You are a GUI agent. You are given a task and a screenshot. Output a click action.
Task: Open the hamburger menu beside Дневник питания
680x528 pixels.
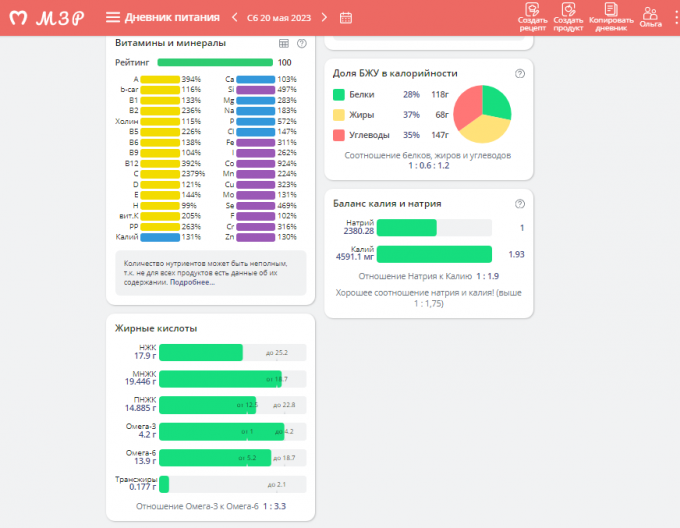pyautogui.click(x=112, y=18)
